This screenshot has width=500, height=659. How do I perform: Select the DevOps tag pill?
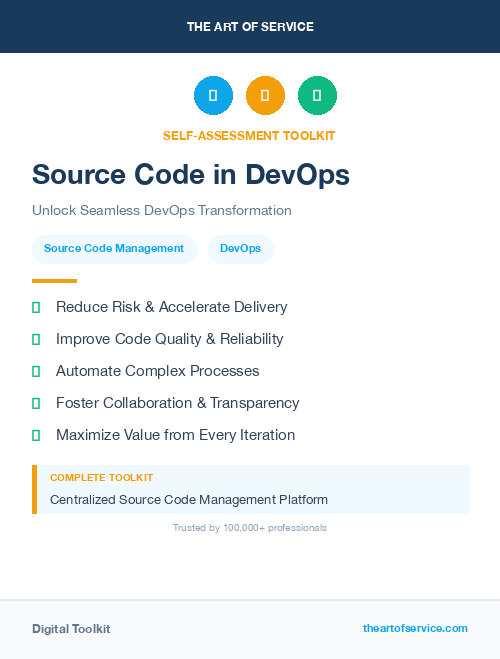point(241,249)
